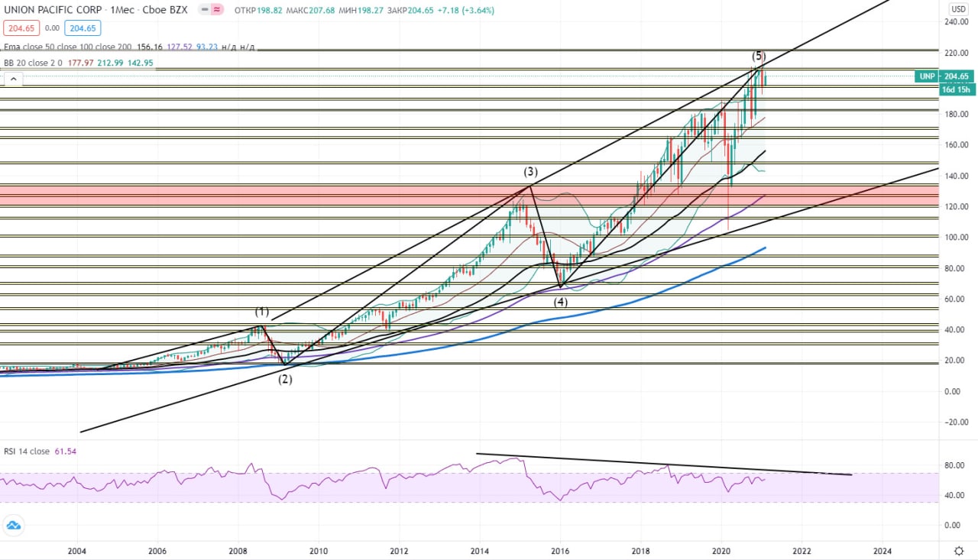Click the 16d 15h bar countdown label

956,89
